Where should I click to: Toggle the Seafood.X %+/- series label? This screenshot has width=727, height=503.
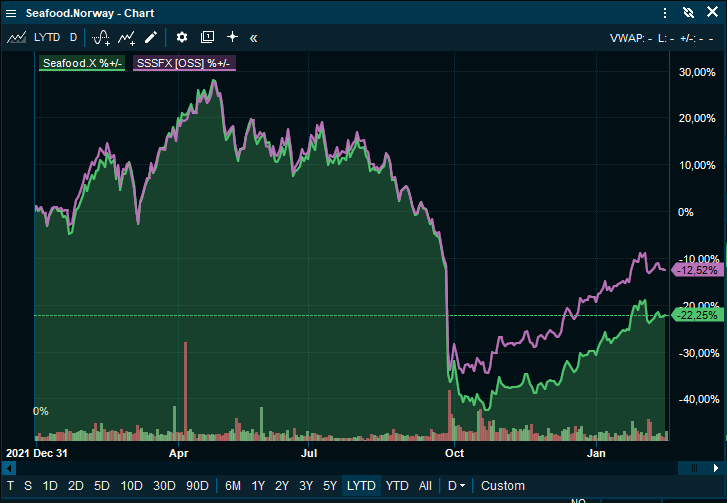point(81,63)
